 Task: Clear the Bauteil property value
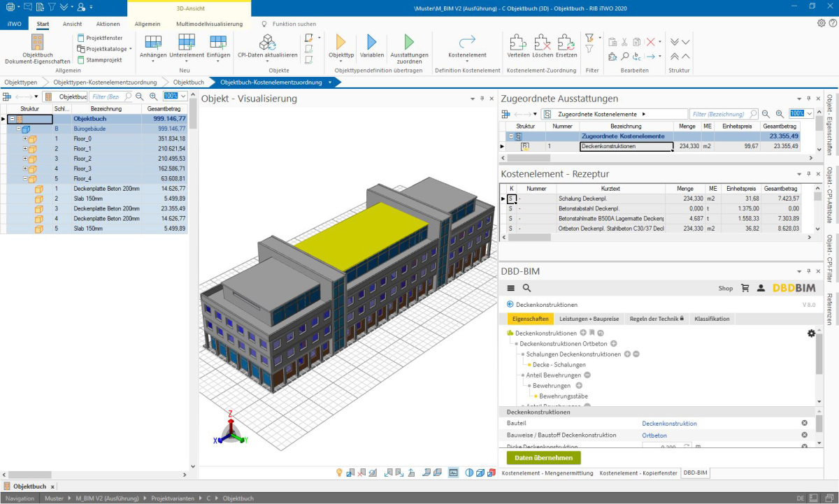point(804,424)
